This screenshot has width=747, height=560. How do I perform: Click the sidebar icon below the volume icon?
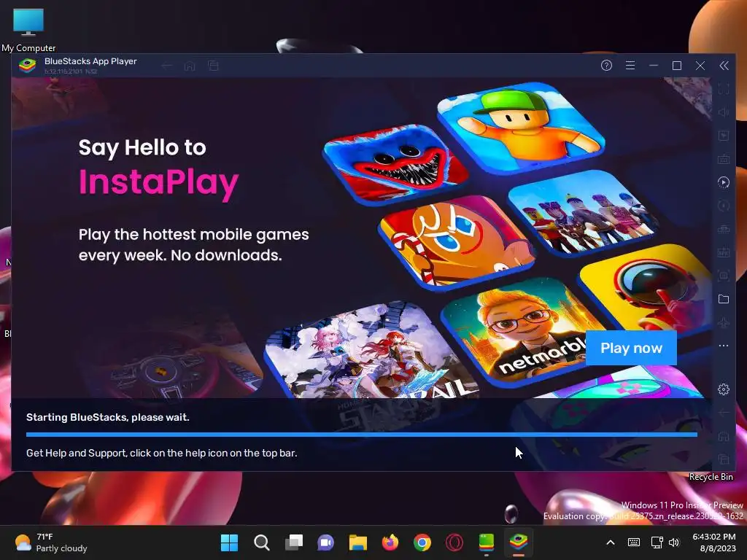(723, 136)
